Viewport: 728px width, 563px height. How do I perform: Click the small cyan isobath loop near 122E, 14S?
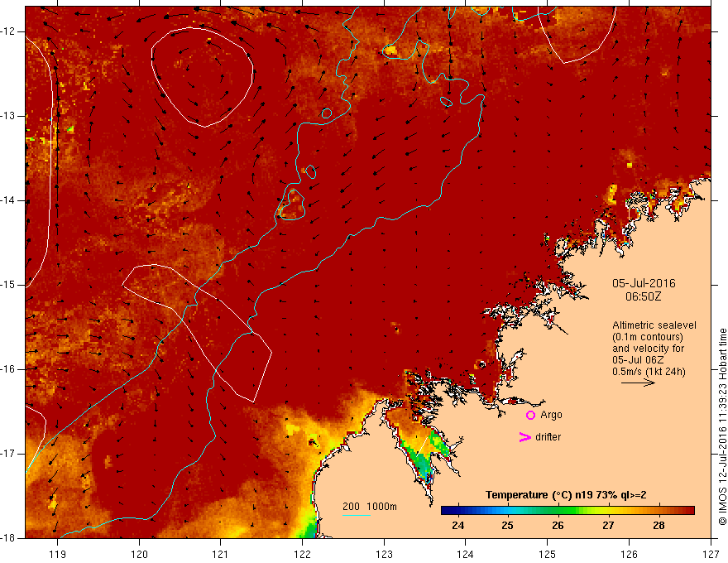pyautogui.click(x=292, y=205)
